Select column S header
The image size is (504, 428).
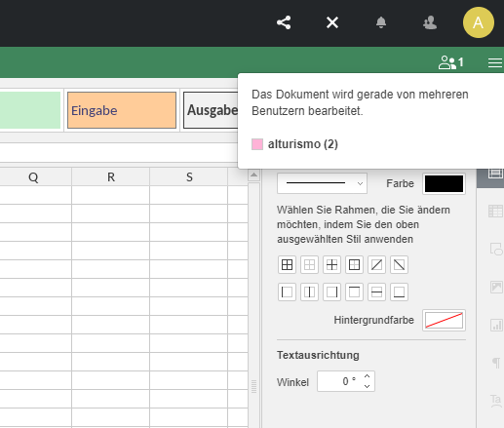click(189, 177)
